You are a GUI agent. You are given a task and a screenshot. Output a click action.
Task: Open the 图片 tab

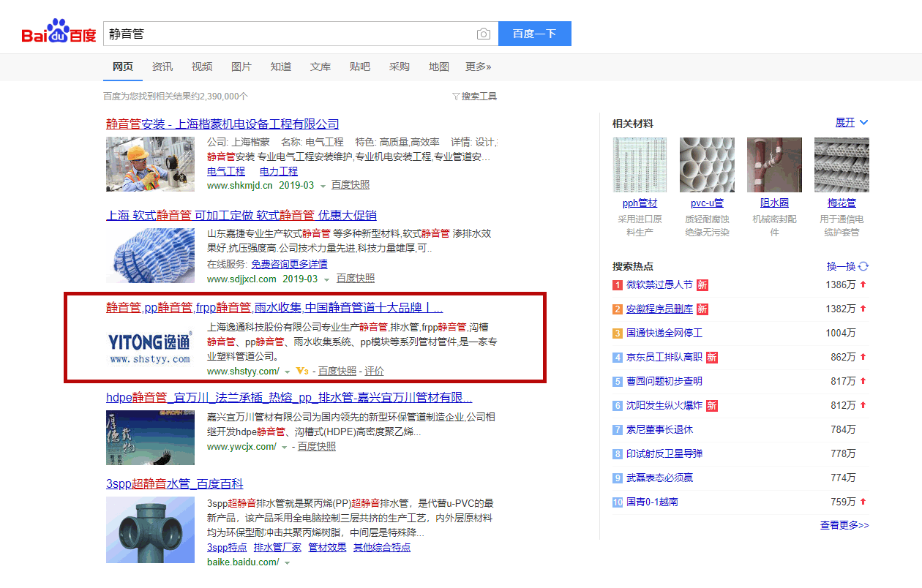(x=241, y=67)
